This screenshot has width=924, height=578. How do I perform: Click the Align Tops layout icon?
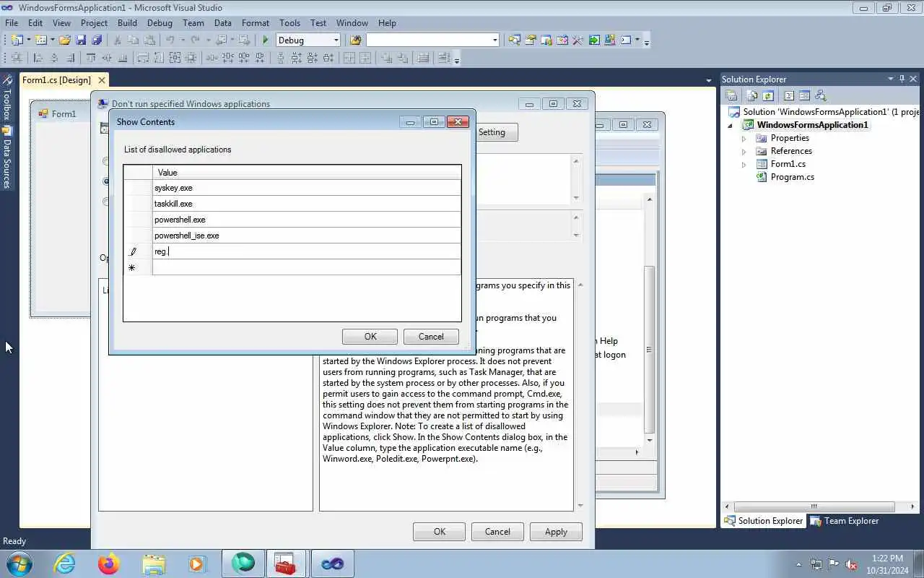91,58
